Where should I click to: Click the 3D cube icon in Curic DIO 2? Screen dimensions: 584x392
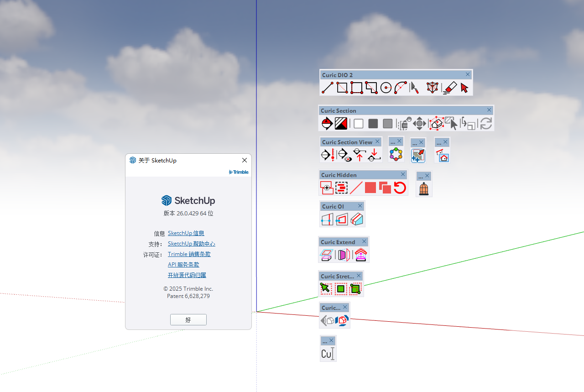click(432, 88)
